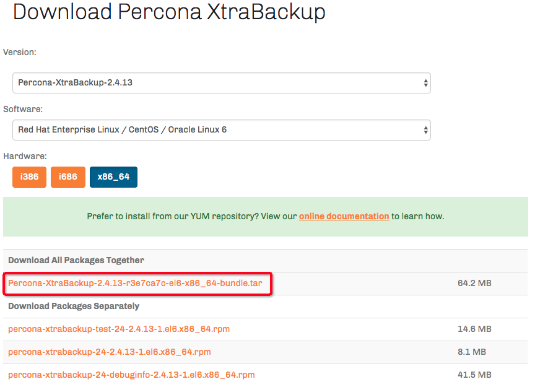Click the Download All Packages Together header
This screenshot has height=392, width=535.
(76, 261)
